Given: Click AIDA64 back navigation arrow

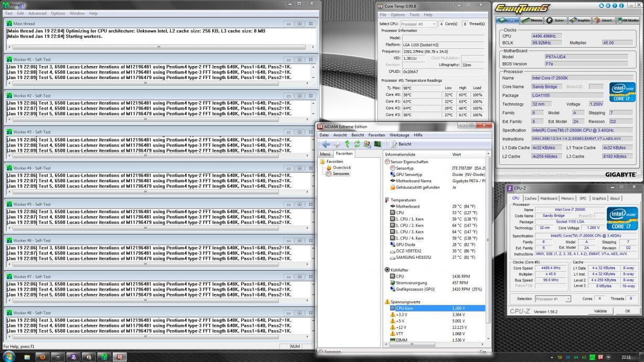Looking at the screenshot, I should (326, 144).
